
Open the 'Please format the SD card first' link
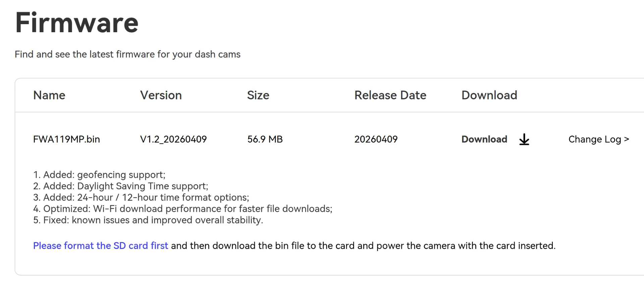click(101, 246)
